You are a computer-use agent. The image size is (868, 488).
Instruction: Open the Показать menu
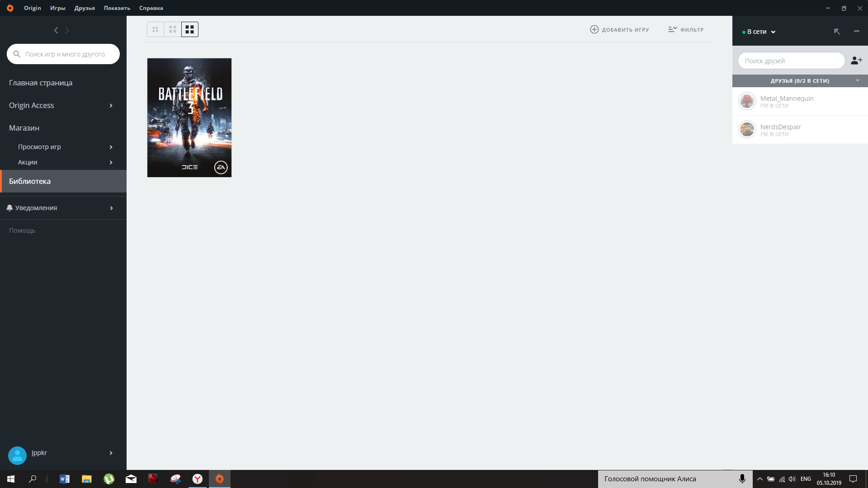pyautogui.click(x=117, y=8)
